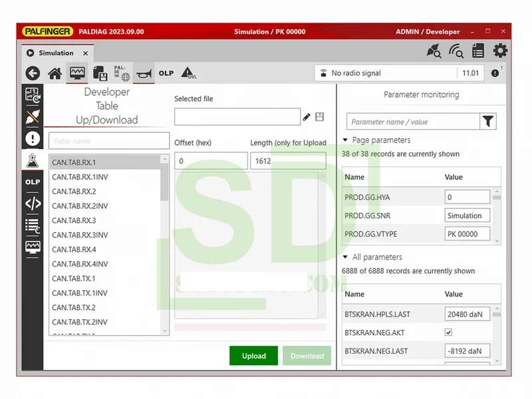Click the pencil edit icon for selected file
Viewport: 532px width, 399px height.
click(307, 117)
